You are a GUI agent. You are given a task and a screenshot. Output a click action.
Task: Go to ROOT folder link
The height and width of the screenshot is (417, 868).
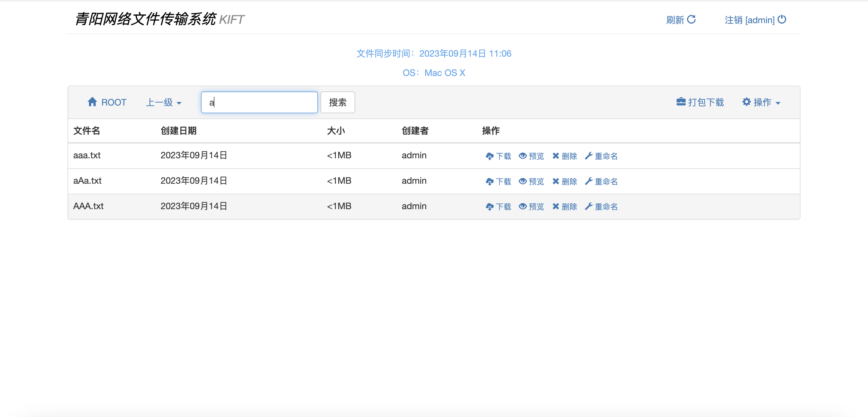(107, 102)
